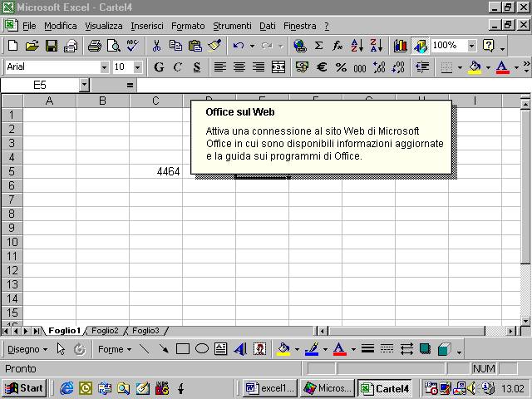The image size is (532, 399).
Task: Expand the formatting Fill Color dropdown arrow
Action: tap(488, 67)
